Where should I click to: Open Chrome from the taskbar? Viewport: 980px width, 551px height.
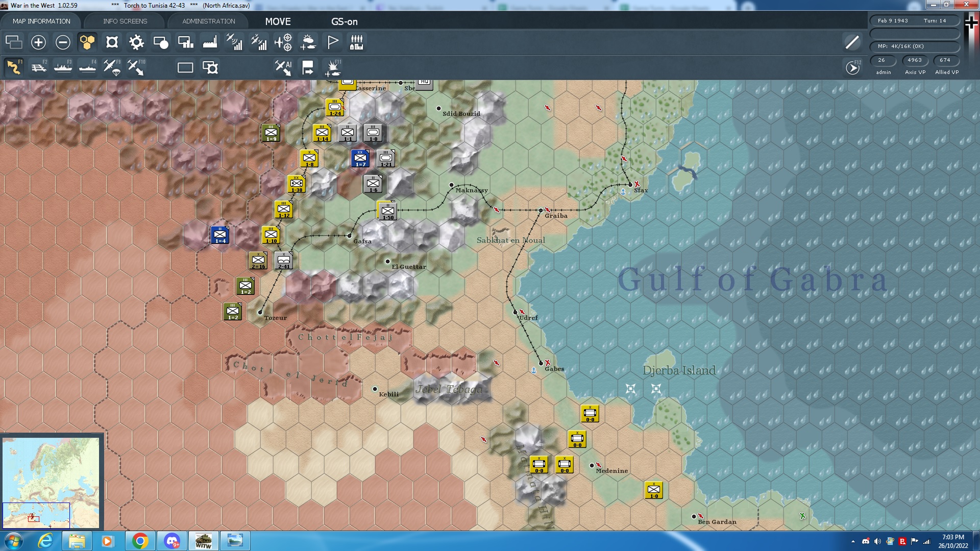(140, 541)
